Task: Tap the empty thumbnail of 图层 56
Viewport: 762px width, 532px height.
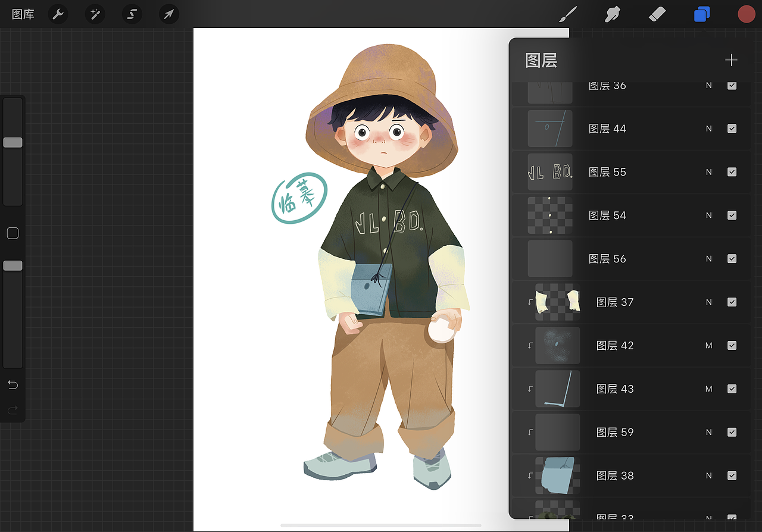Action: (x=550, y=259)
